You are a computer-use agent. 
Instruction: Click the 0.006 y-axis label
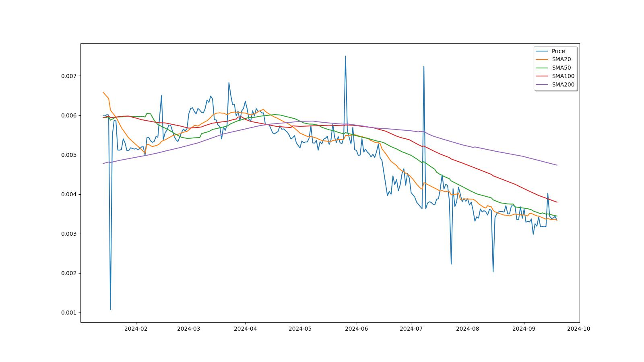click(x=69, y=115)
